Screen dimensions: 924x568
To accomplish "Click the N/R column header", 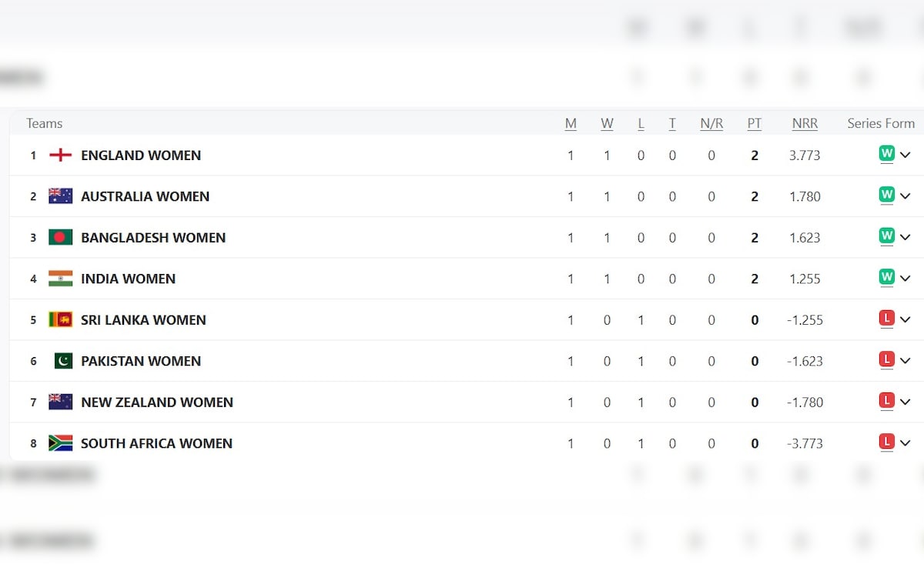I will click(x=711, y=123).
